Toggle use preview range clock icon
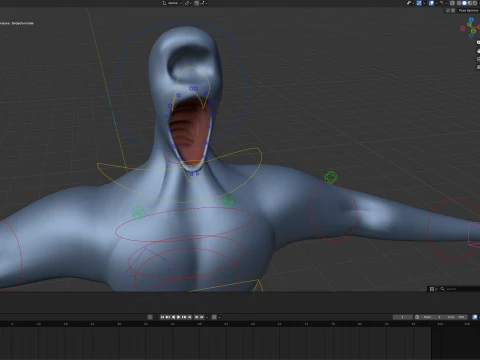The height and width of the screenshot is (360, 480). click(417, 317)
